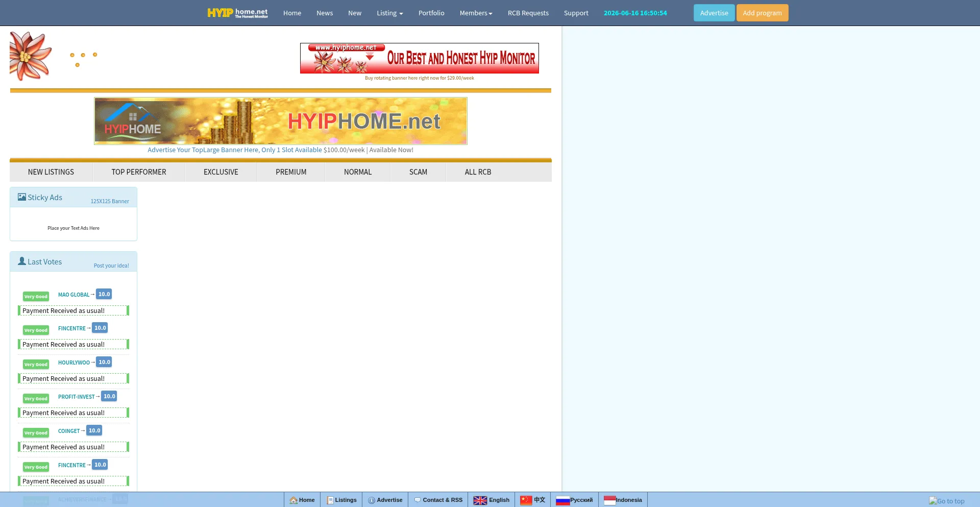Switch to ALL RCB tab
The width and height of the screenshot is (980, 507).
coord(478,172)
